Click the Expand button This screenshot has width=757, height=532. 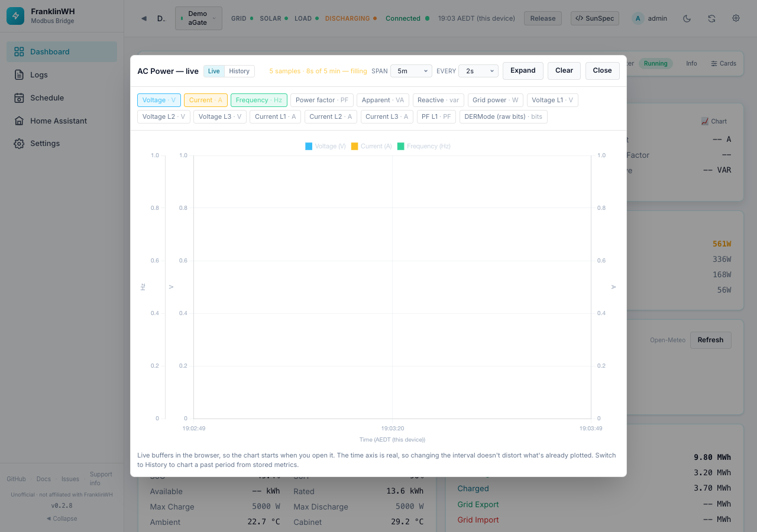pyautogui.click(x=523, y=70)
